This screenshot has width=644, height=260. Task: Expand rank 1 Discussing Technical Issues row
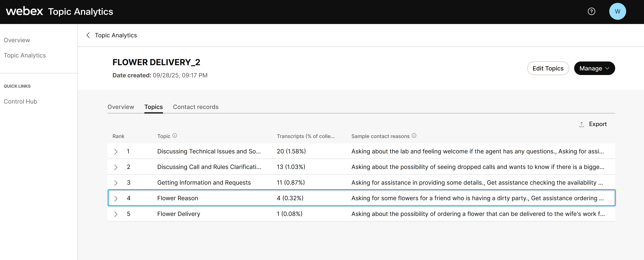click(116, 152)
